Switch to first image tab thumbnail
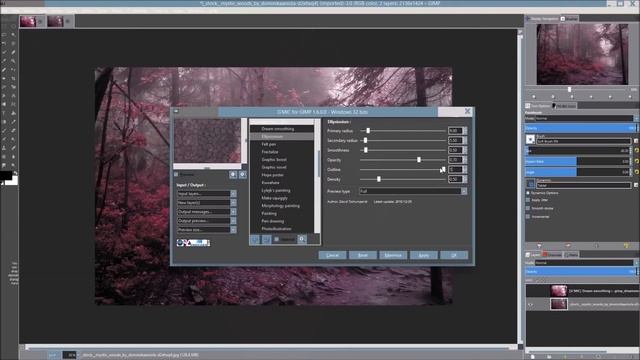The height and width of the screenshot is (360, 640). pos(28,21)
